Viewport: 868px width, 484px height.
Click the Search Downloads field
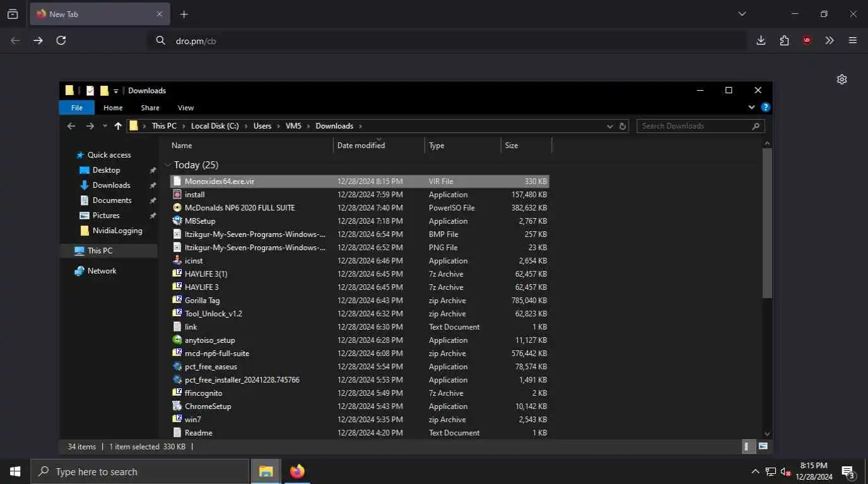700,126
